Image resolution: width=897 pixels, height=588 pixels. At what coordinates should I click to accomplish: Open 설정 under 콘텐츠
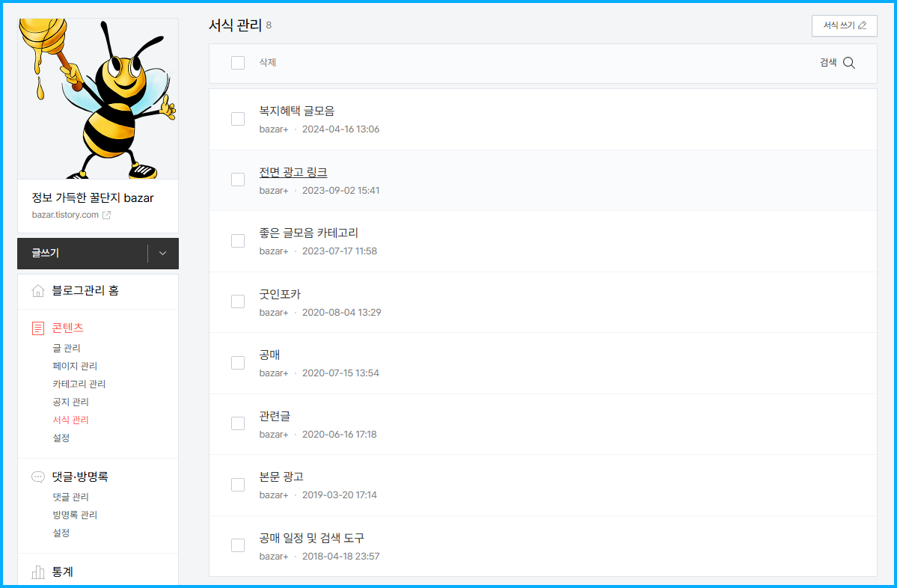point(61,438)
